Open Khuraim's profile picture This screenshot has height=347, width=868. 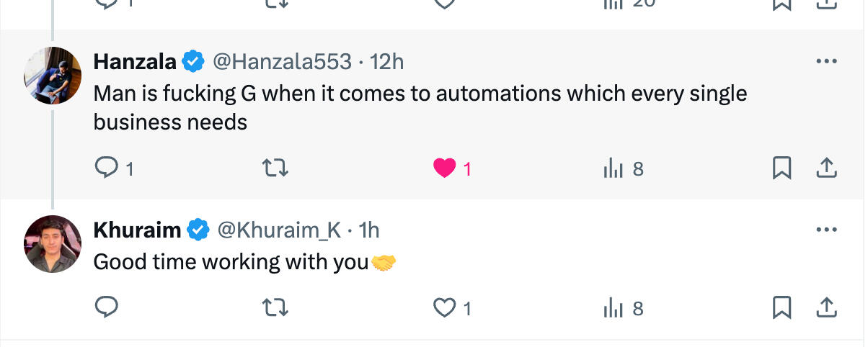(x=53, y=244)
